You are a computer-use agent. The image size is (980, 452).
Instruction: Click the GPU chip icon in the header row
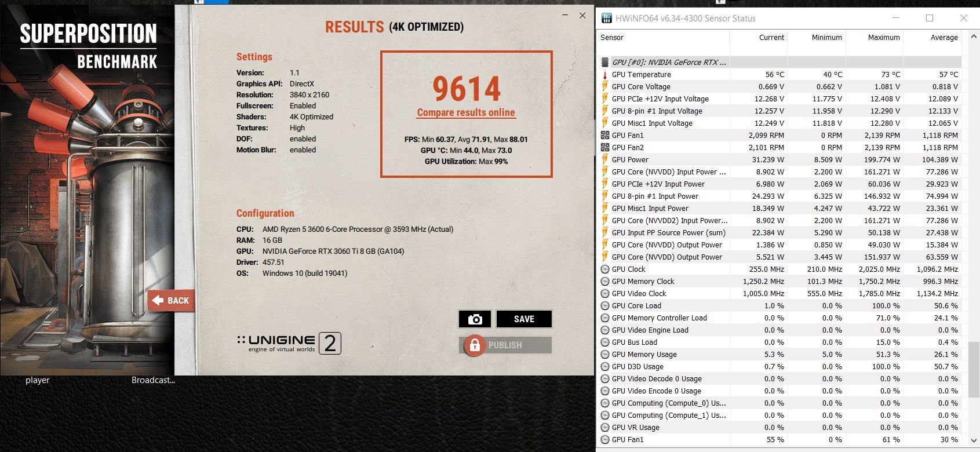605,62
